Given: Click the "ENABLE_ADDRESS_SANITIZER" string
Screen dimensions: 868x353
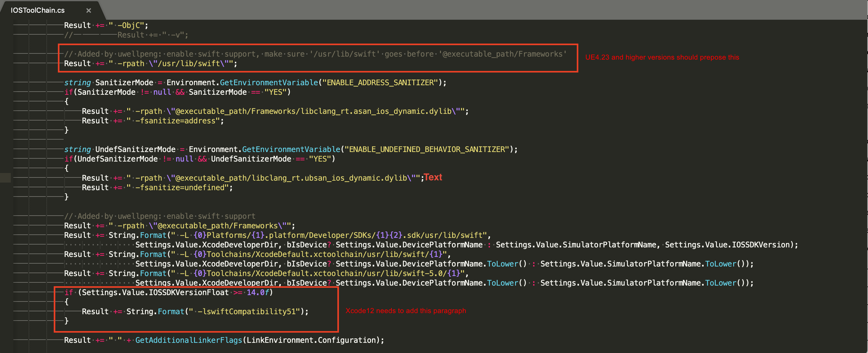Looking at the screenshot, I should click(380, 83).
